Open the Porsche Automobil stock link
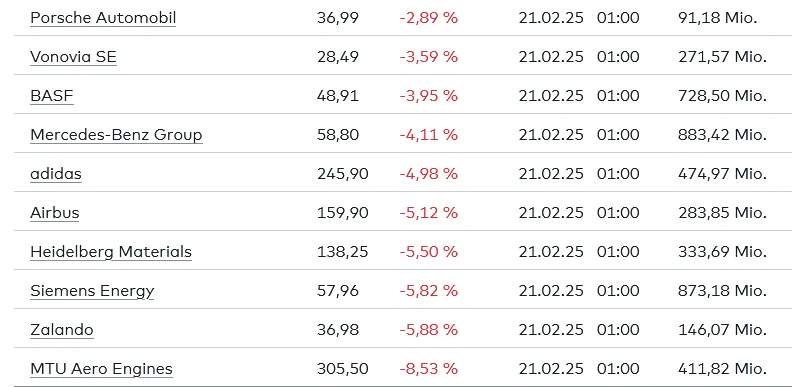 tap(103, 18)
